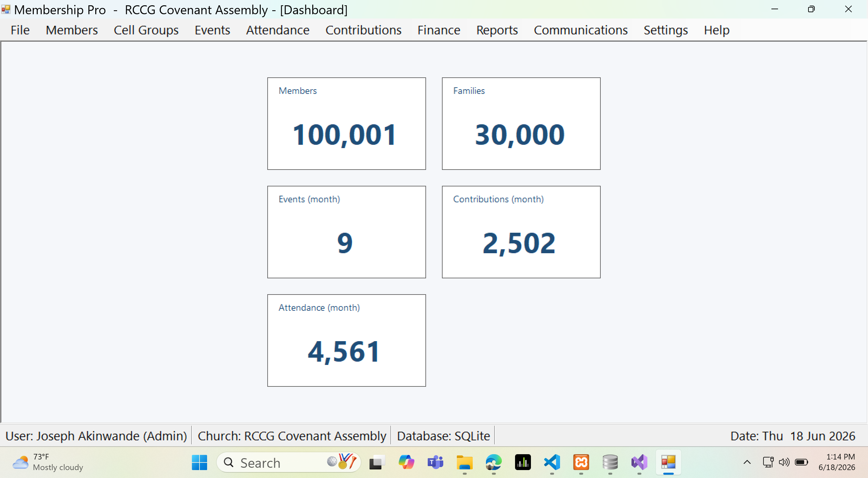Click the battery icon in system tray

(x=801, y=462)
